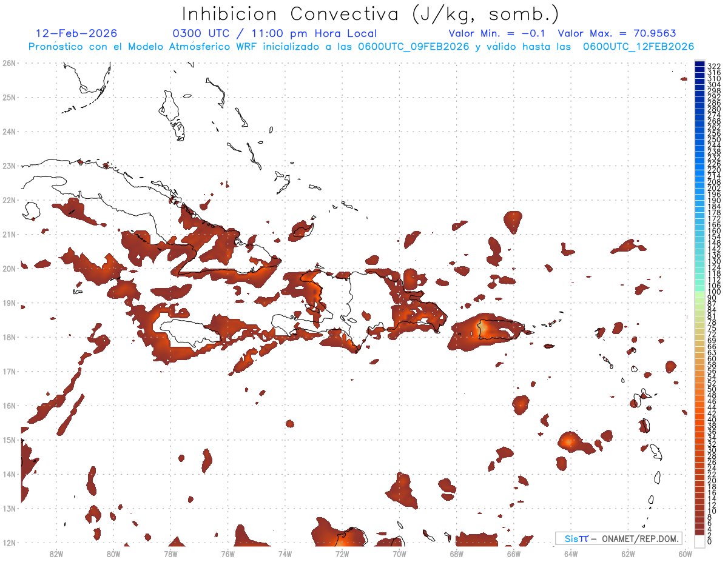Click the 17N latitude label

tap(9, 371)
